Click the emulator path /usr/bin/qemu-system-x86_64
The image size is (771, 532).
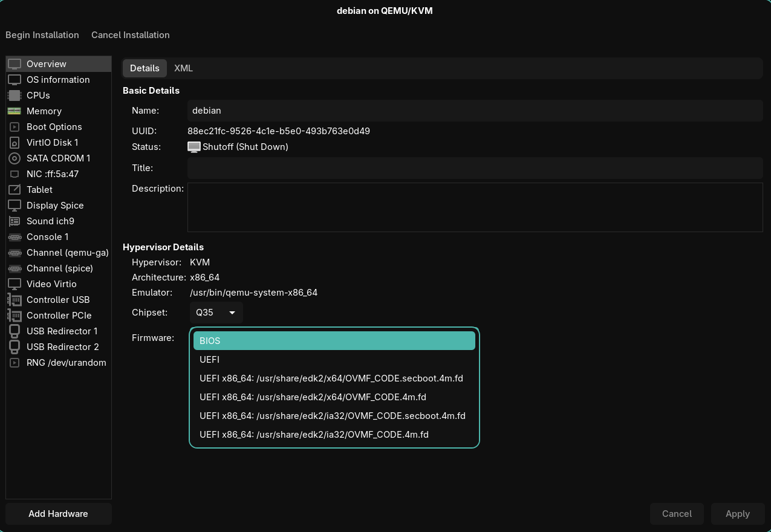tap(253, 293)
